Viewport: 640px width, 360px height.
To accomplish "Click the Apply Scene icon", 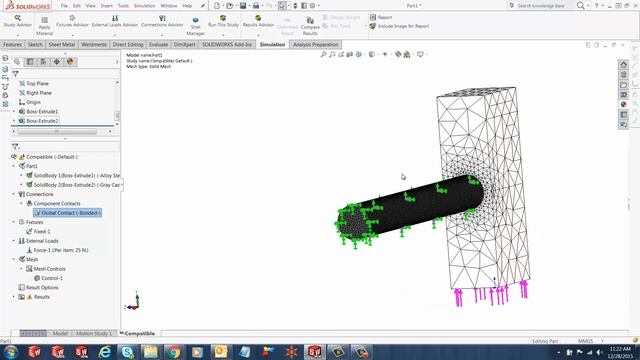I will click(407, 54).
